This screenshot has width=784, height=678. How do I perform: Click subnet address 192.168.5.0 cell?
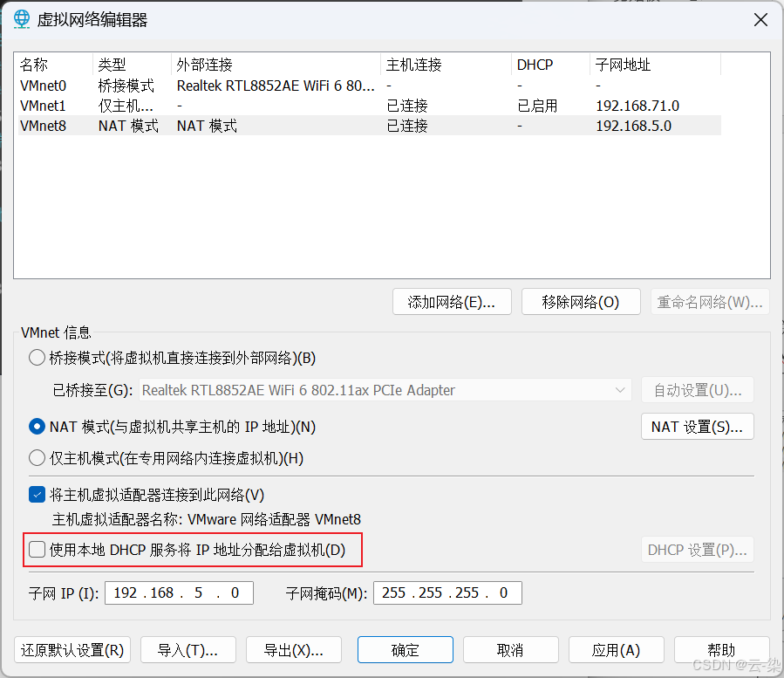[633, 126]
